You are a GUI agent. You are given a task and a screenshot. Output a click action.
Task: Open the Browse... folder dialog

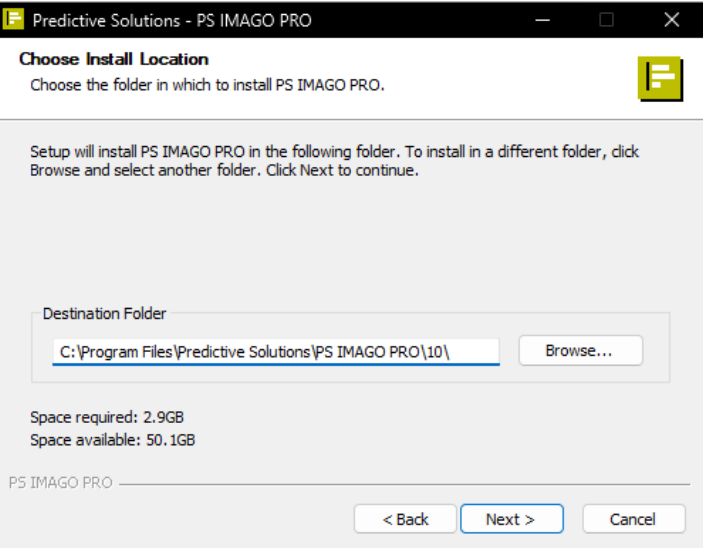coord(581,351)
